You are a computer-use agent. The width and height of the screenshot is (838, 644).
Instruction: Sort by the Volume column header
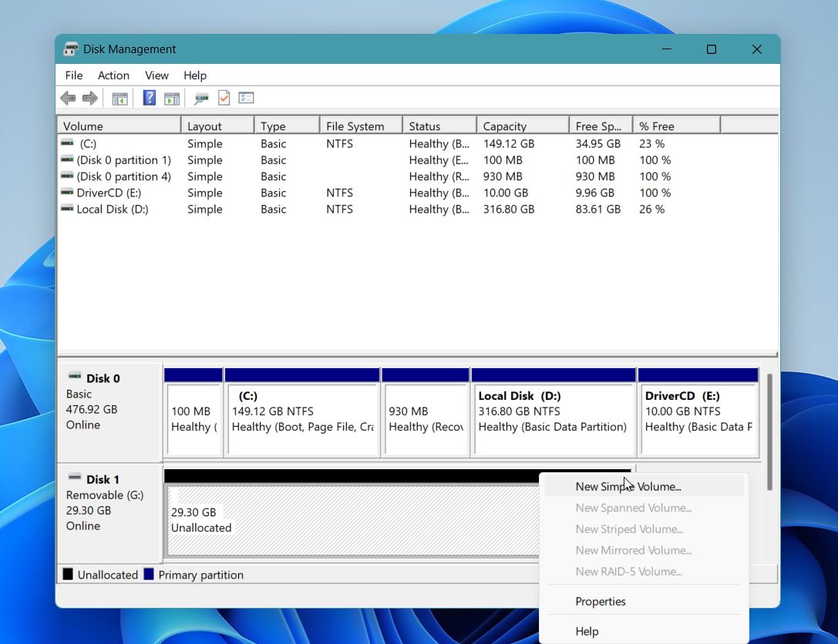click(x=119, y=126)
